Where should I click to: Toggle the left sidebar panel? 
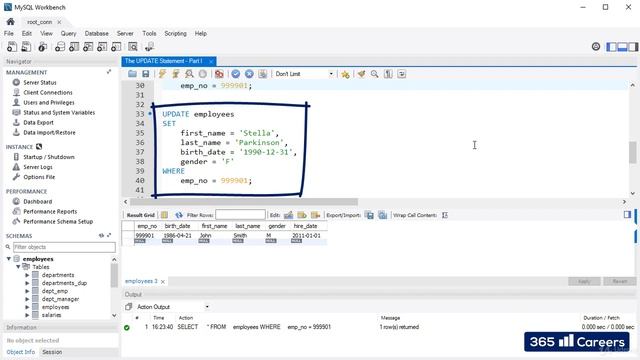click(x=611, y=47)
